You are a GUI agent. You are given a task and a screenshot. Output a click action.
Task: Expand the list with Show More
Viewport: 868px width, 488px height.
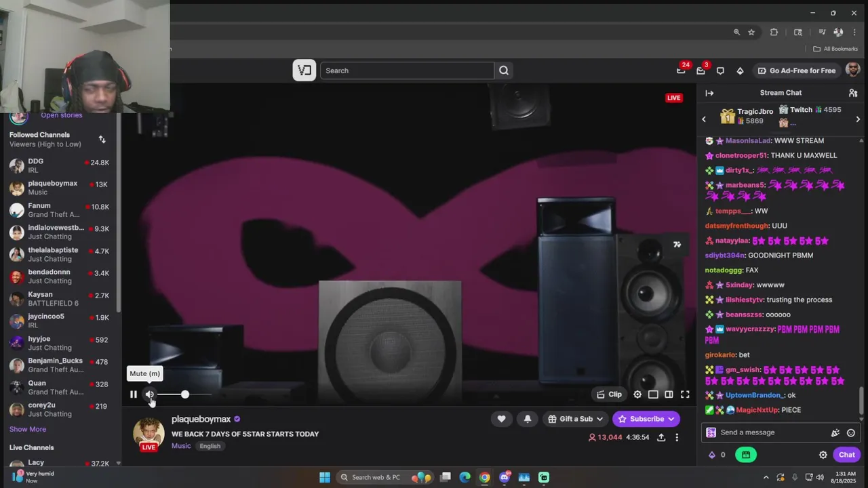coord(28,429)
